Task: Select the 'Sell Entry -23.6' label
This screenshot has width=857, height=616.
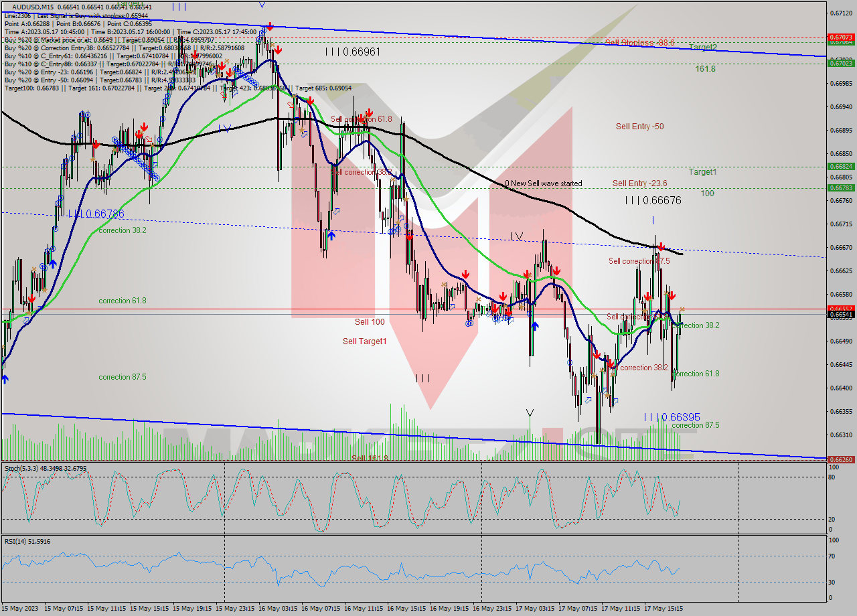Action: point(640,183)
